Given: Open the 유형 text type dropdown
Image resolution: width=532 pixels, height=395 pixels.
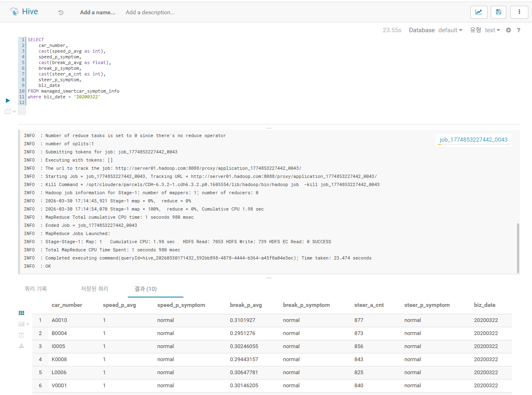Looking at the screenshot, I should pyautogui.click(x=492, y=30).
